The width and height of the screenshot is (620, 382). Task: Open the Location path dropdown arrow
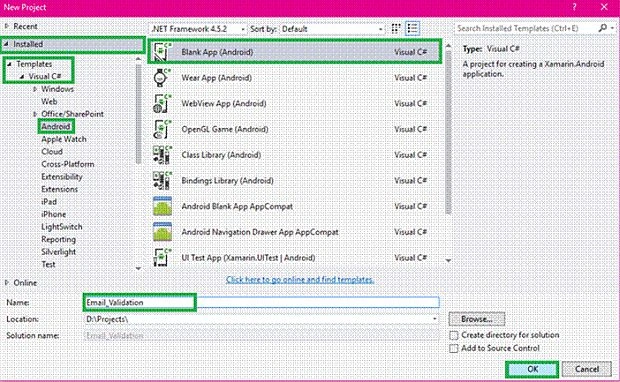click(435, 319)
